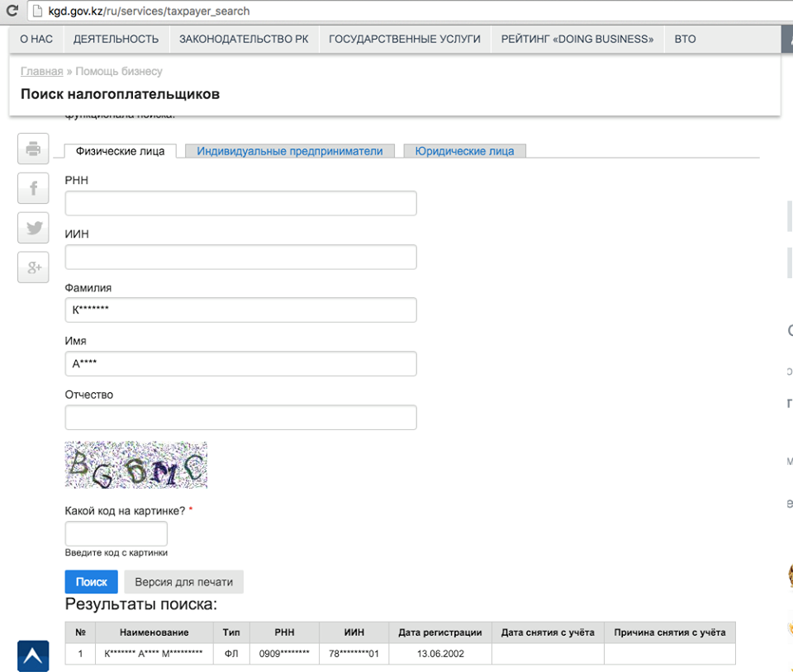Click the blue scroll-to-top arrow icon
The height and width of the screenshot is (672, 793).
(33, 655)
